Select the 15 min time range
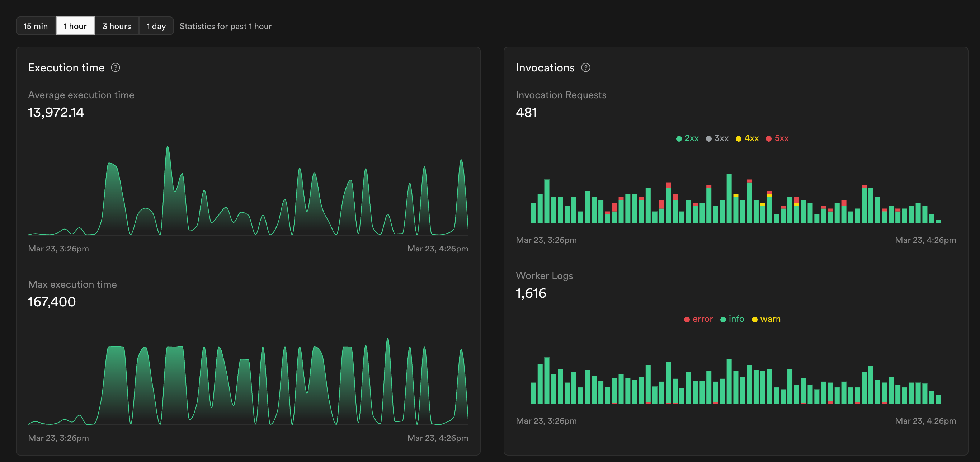 (36, 26)
